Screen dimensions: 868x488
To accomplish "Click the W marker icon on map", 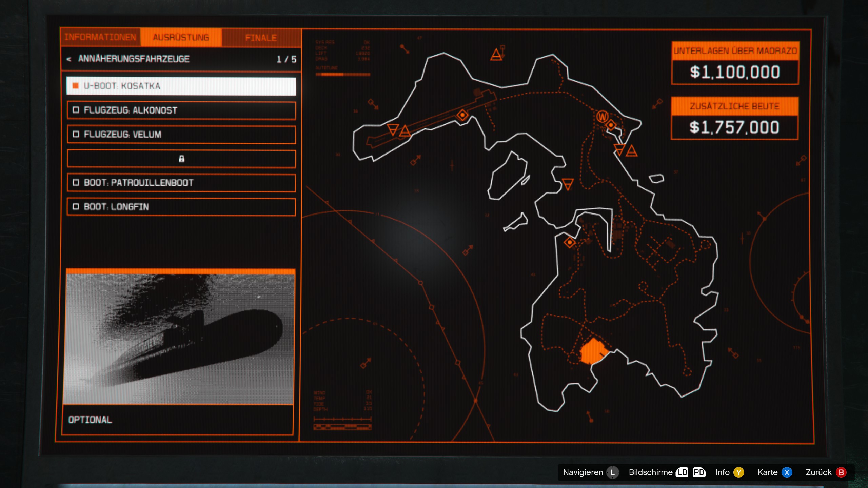I will pos(602,117).
